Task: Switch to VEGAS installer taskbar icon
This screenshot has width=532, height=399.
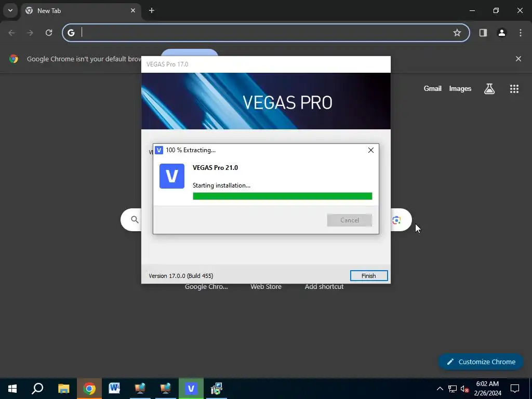Action: pos(191,389)
